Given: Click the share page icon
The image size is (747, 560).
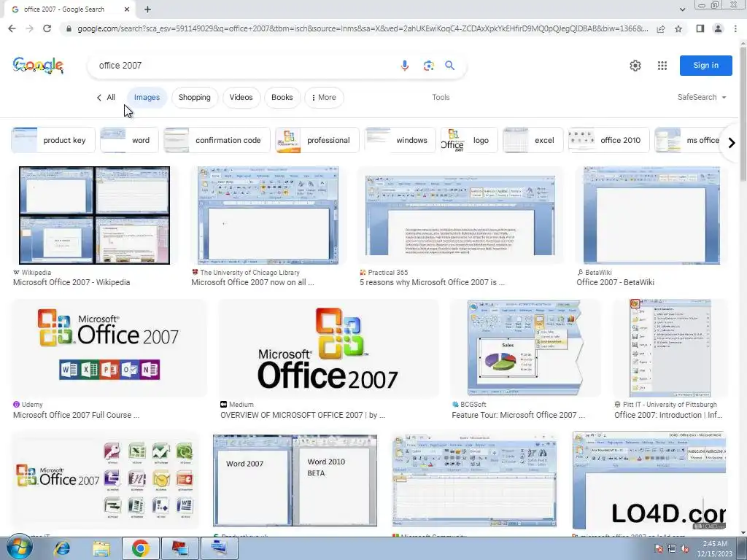Looking at the screenshot, I should pos(661,28).
